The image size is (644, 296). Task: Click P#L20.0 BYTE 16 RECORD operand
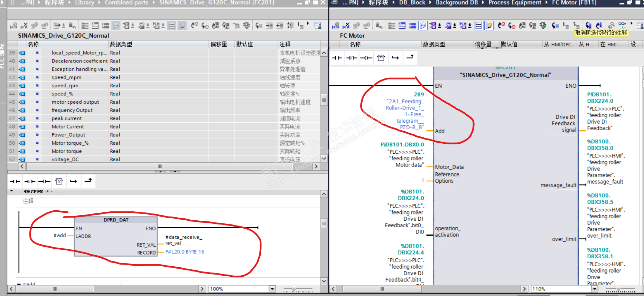(x=185, y=252)
